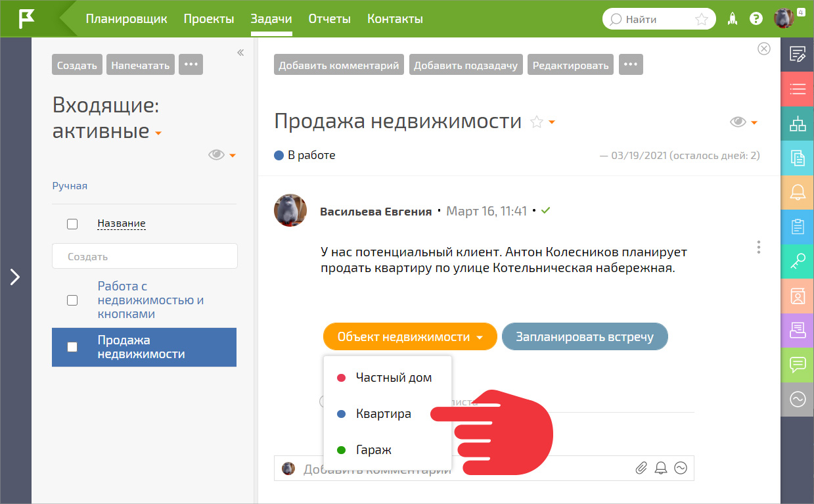Open the documents icon in right sidebar
This screenshot has height=504, width=814.
click(798, 158)
